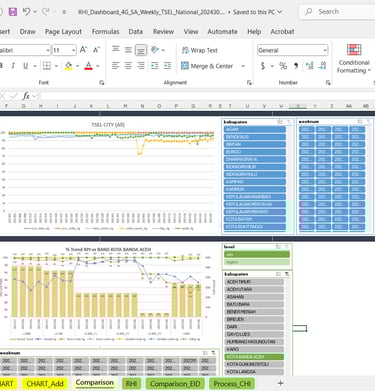Click the Wrap Text button
The image size is (375, 391).
(200, 50)
